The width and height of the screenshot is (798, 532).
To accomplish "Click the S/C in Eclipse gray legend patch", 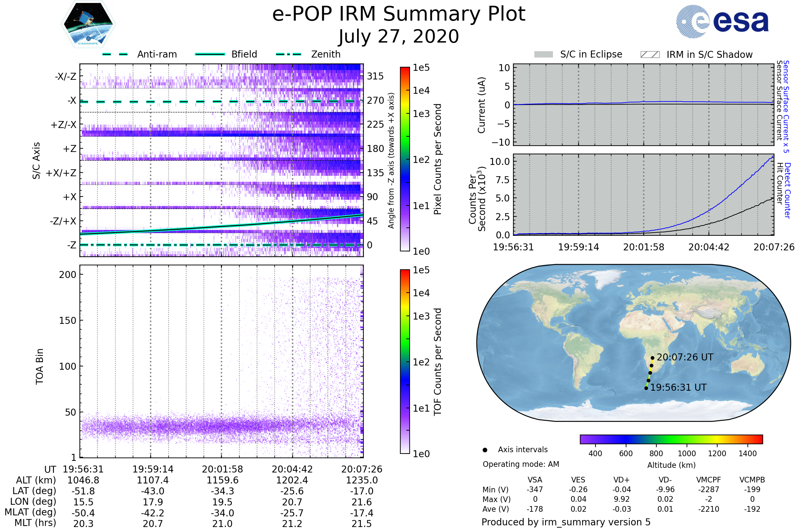I will 543,55.
